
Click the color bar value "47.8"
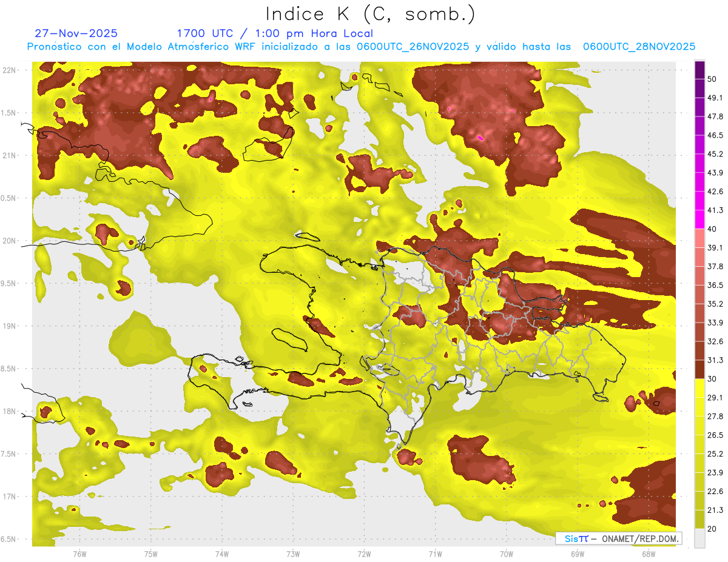tap(715, 116)
